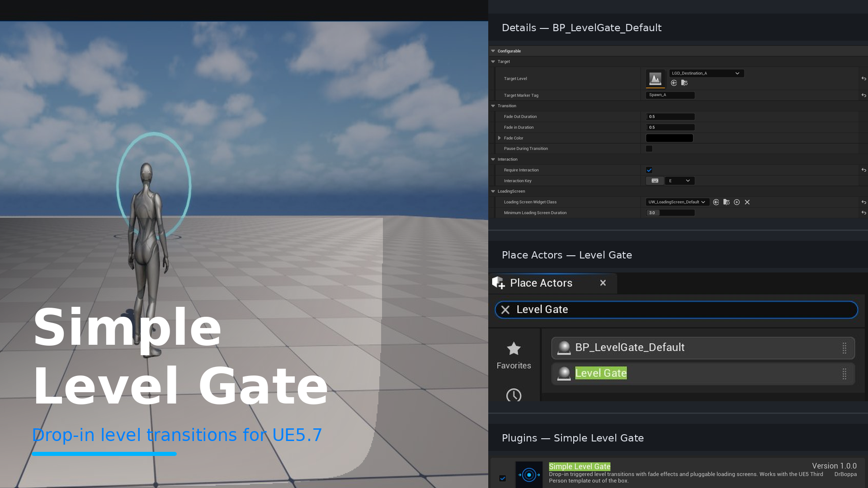This screenshot has height=488, width=868.
Task: Uncheck the Require Interaction checkbox
Action: 649,170
